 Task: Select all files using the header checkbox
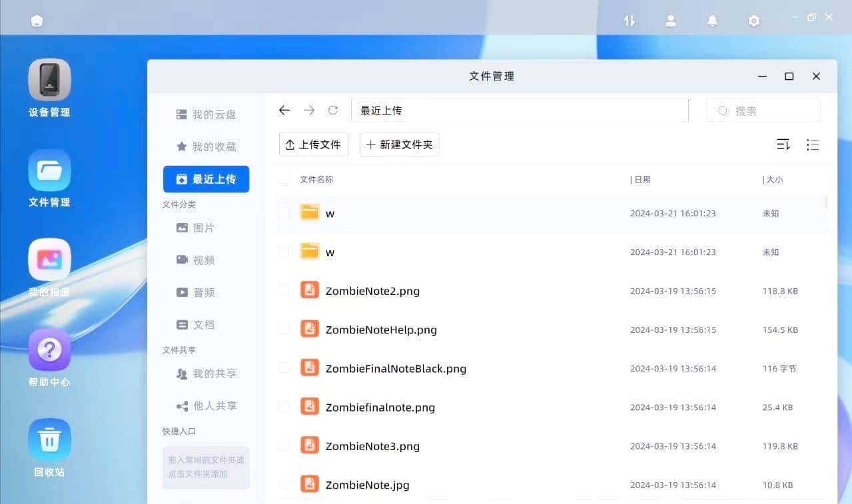(x=283, y=178)
